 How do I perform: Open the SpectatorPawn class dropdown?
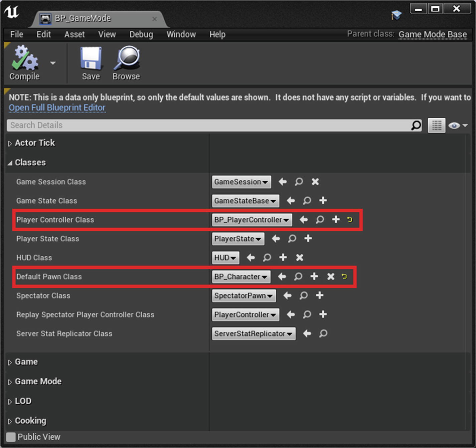coord(244,296)
